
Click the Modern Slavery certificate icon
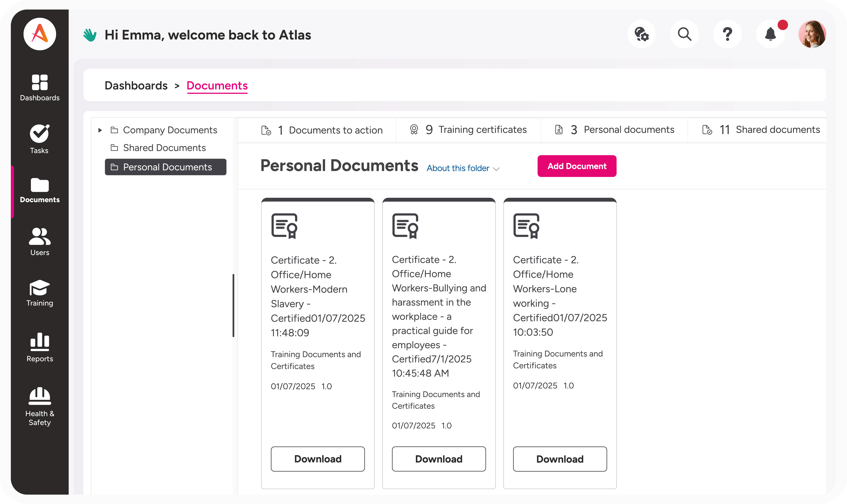pos(284,226)
